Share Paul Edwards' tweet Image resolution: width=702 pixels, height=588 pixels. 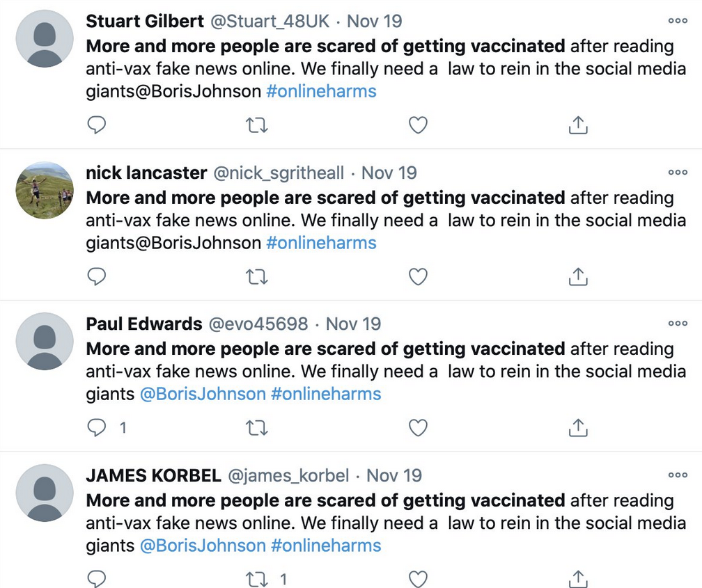578,428
